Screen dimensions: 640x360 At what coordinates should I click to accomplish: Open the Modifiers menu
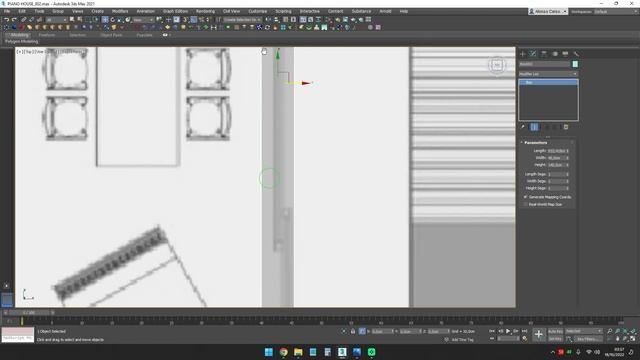[120, 11]
